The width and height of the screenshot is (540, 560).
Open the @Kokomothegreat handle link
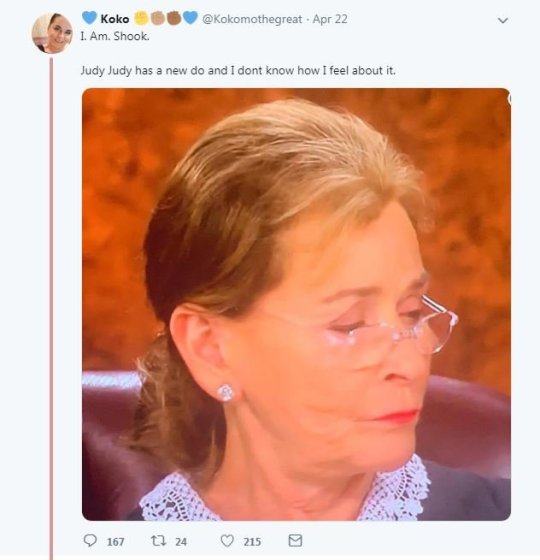(x=252, y=19)
